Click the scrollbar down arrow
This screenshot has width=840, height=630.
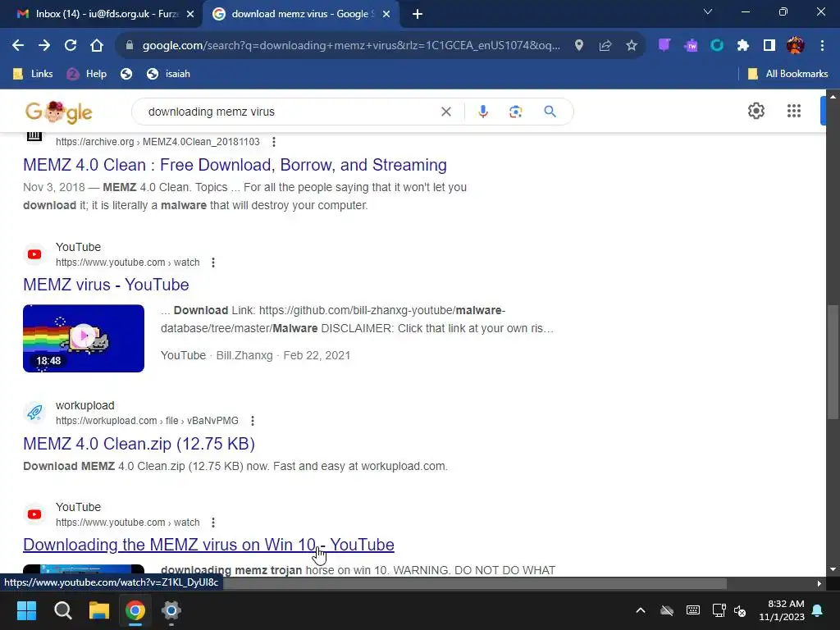[833, 569]
